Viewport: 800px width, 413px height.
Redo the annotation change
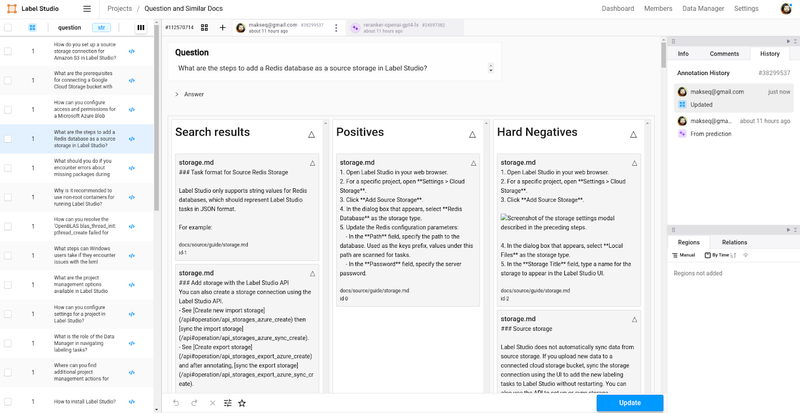[194, 403]
